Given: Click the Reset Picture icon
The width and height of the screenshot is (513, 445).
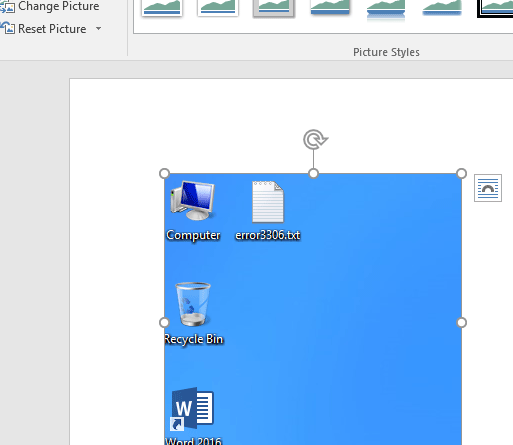Looking at the screenshot, I should click(7, 28).
